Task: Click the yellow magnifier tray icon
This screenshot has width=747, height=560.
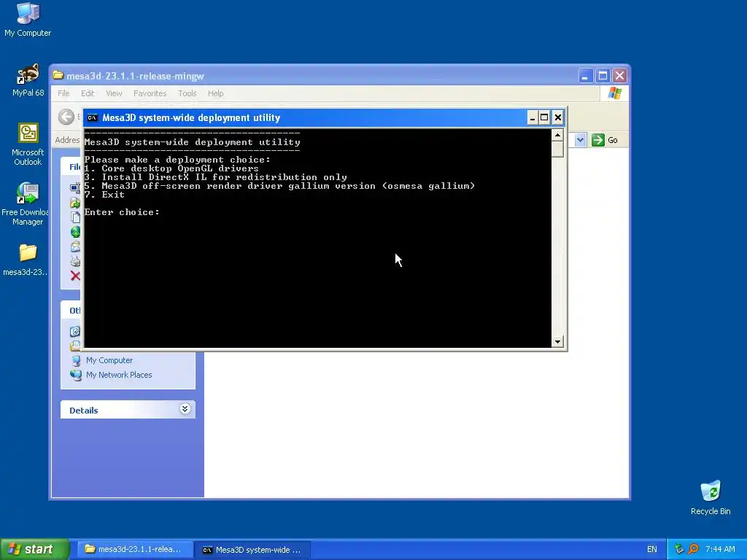Action: click(x=693, y=549)
